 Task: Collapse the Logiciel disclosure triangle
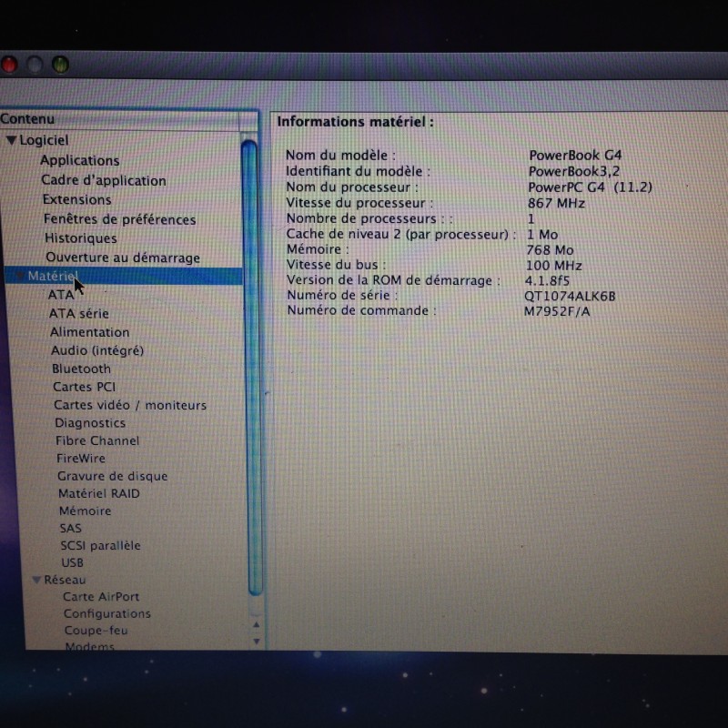[x=12, y=140]
